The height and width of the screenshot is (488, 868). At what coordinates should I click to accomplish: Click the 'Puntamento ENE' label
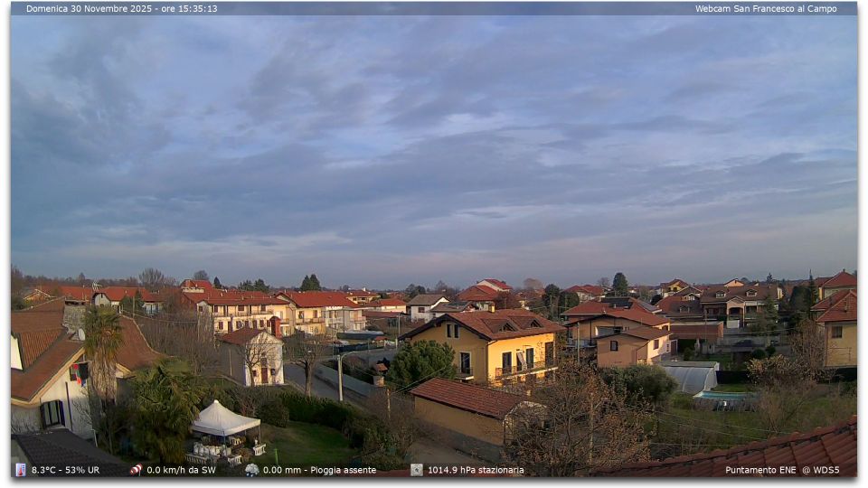760,470
